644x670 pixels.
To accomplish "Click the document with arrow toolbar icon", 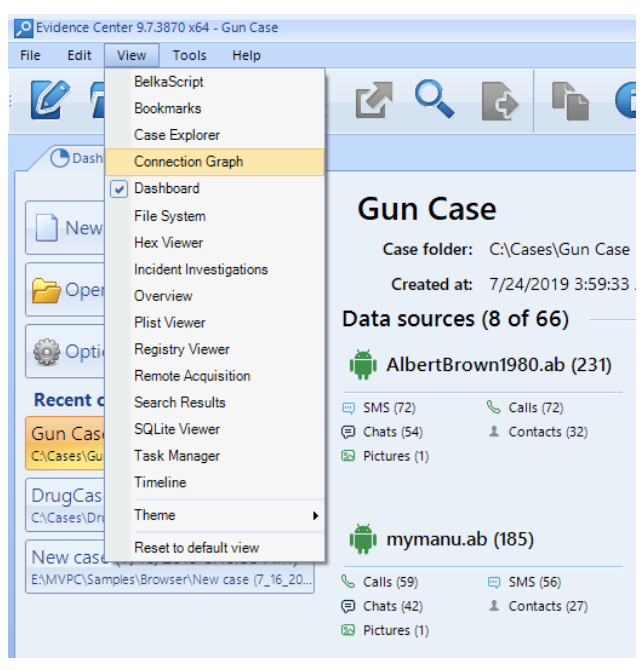I will pos(500,101).
